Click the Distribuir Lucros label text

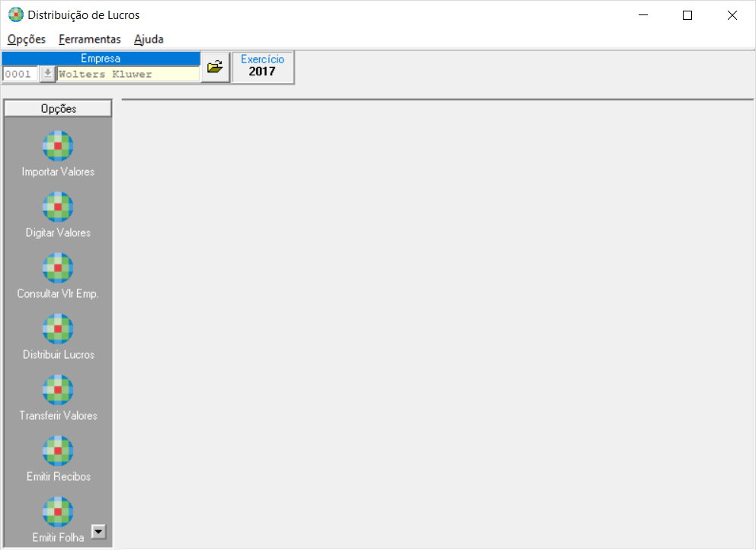pos(59,355)
